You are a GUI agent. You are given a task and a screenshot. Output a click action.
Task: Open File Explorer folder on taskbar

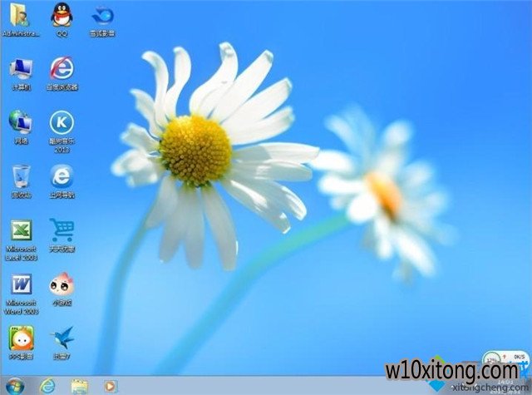[x=80, y=385]
